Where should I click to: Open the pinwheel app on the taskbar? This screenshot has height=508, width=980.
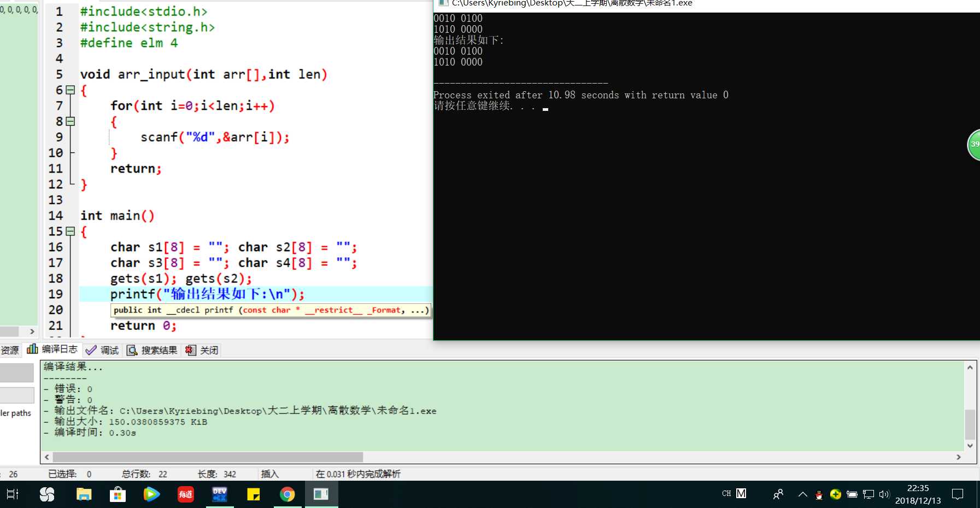point(47,494)
